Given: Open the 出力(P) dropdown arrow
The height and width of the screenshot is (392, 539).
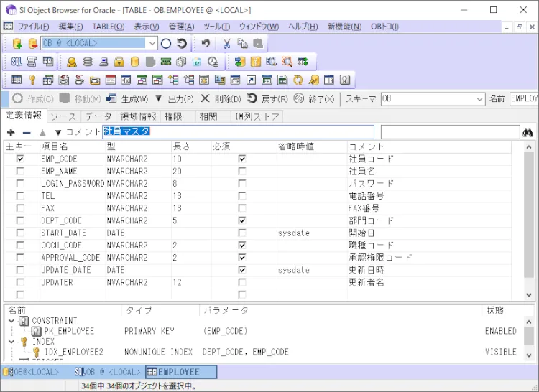Looking at the screenshot, I should point(159,99).
